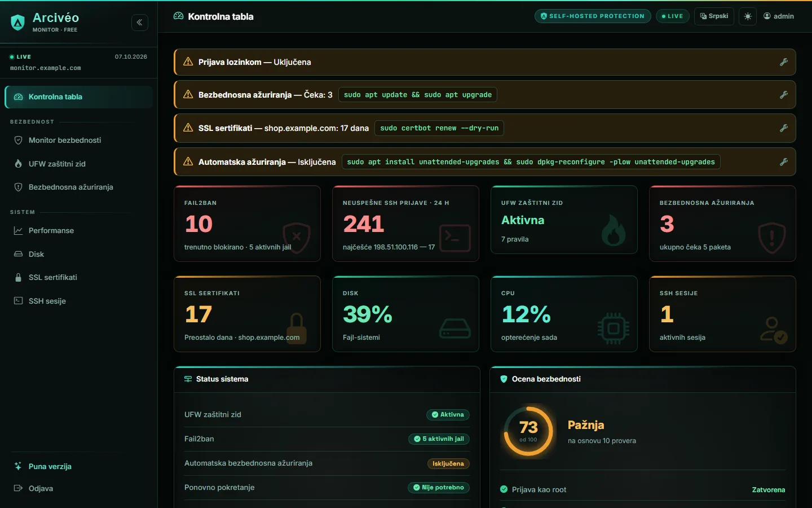Click the Zatvorena value for Prijava kao root
The width and height of the screenshot is (812, 508).
(769, 490)
